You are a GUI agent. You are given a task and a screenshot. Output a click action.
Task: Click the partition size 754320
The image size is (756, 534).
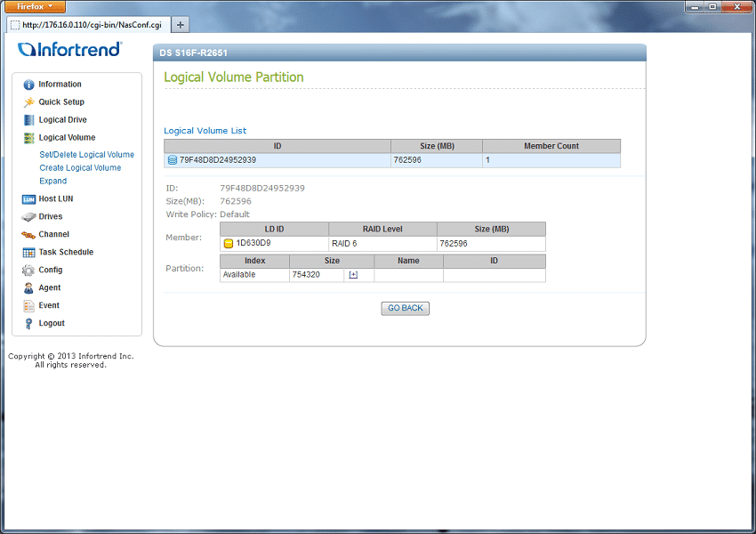[x=306, y=275]
